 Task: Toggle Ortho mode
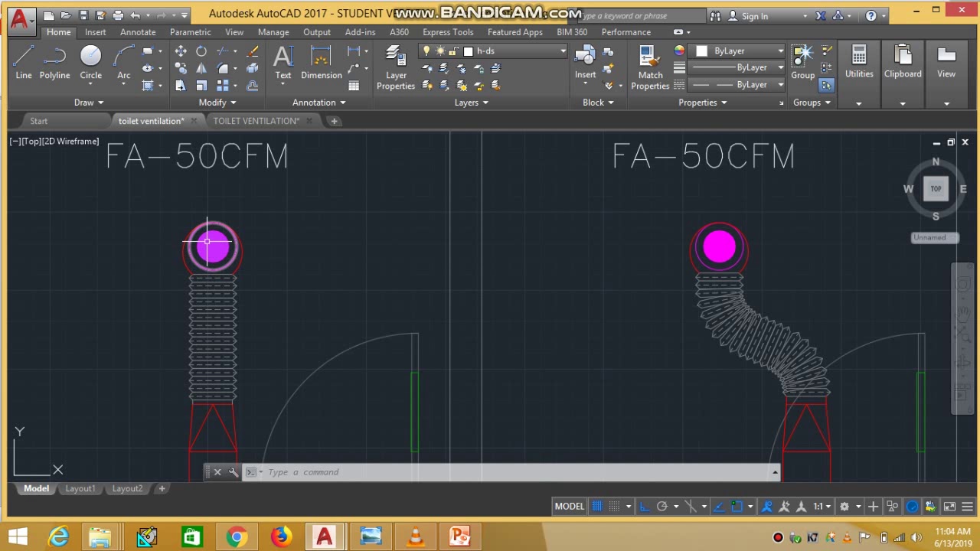645,506
